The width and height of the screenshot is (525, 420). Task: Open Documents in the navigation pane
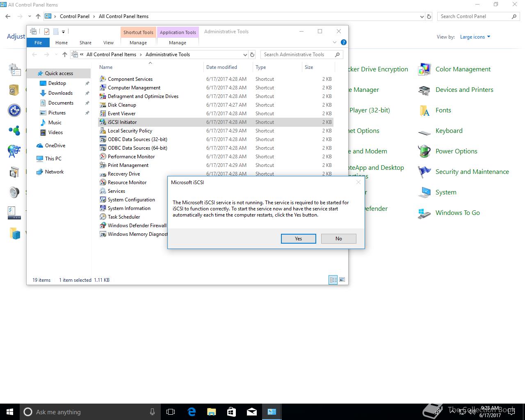click(61, 103)
